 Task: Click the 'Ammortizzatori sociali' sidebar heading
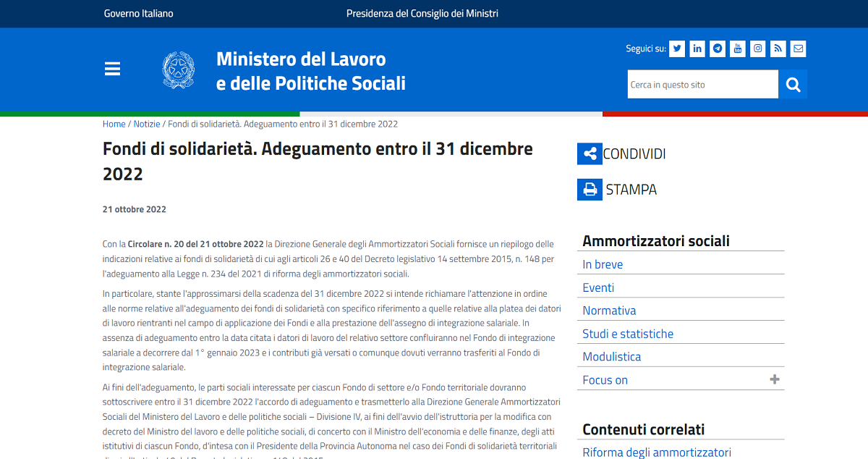656,241
